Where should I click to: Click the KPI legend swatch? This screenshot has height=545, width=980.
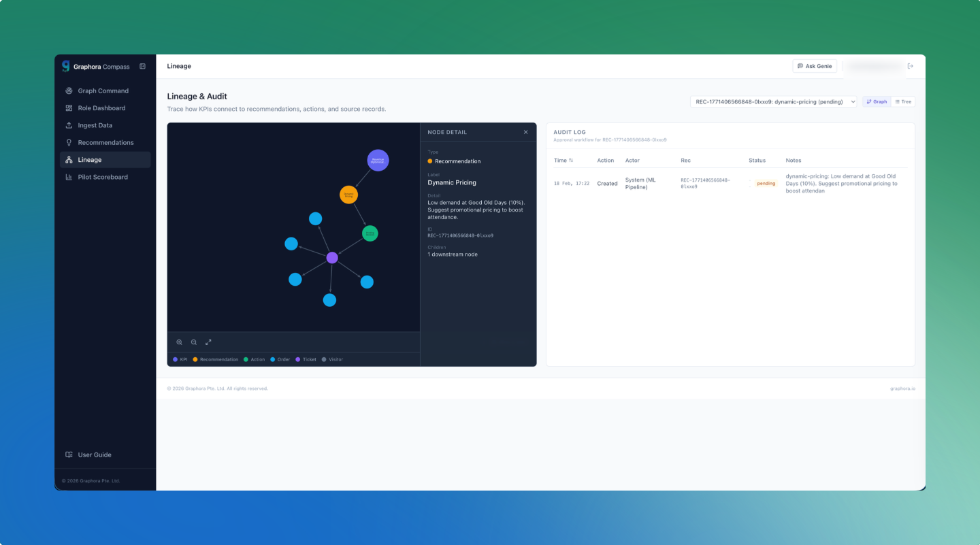[176, 359]
